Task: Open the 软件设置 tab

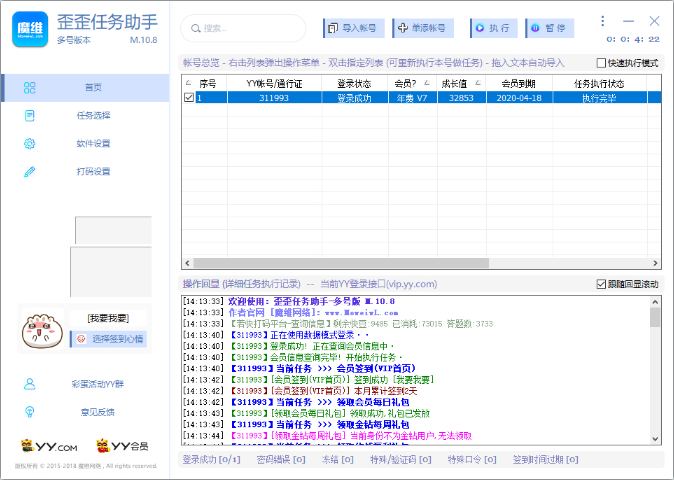Action: (x=85, y=144)
